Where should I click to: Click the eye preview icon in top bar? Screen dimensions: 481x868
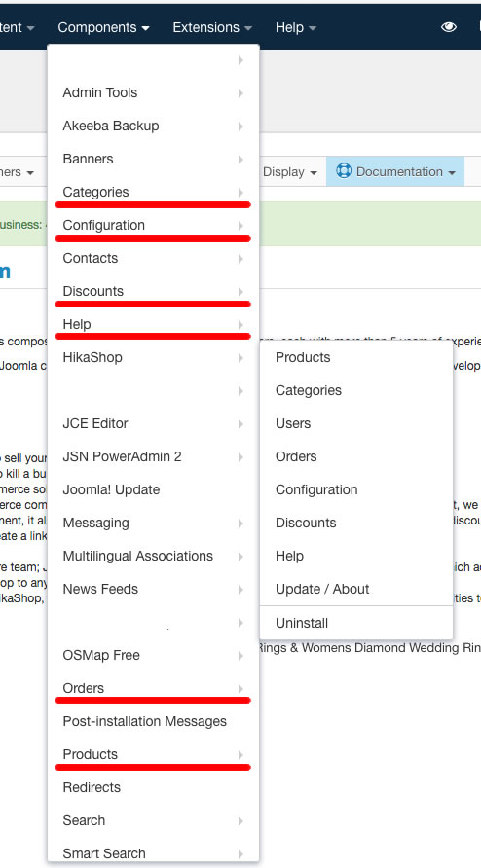pos(449,27)
